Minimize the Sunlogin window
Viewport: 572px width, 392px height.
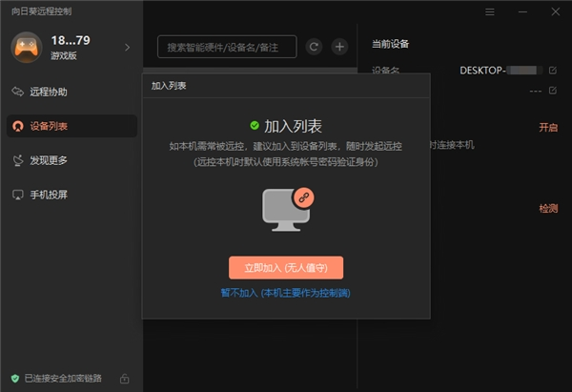(522, 12)
